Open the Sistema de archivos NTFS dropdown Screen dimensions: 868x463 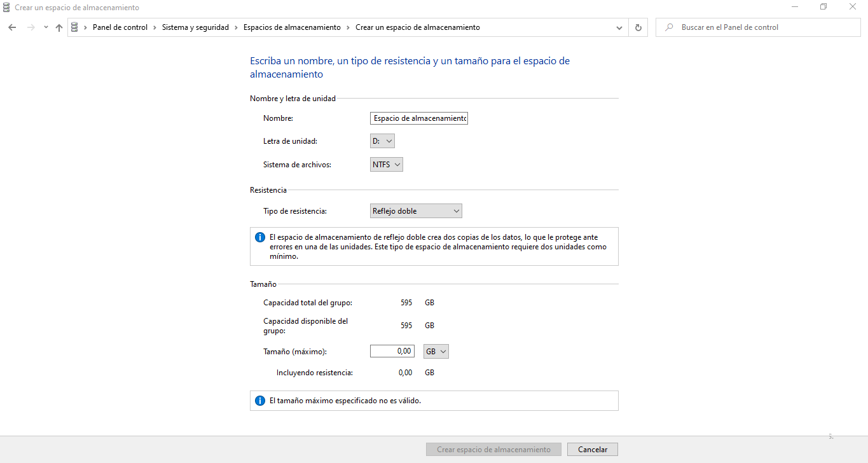pos(387,165)
